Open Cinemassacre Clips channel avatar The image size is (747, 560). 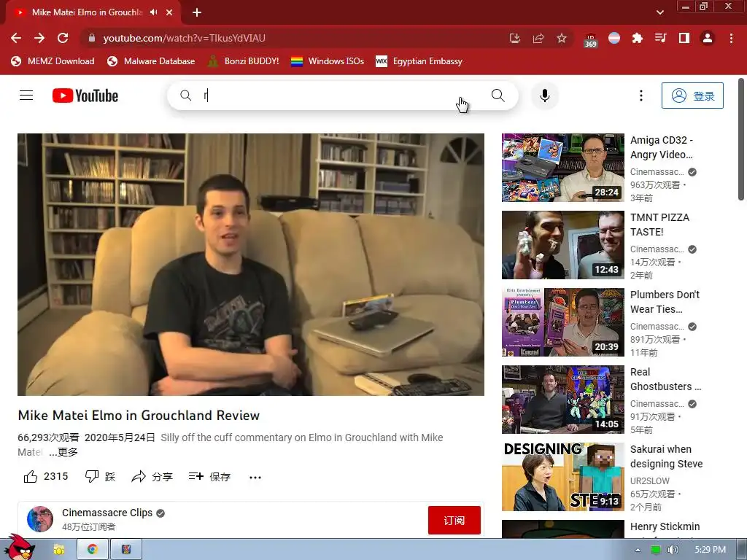[x=40, y=519]
